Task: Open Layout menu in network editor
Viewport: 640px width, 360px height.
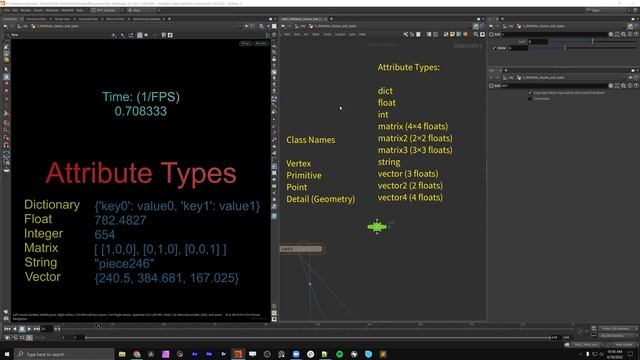Action: click(340, 34)
